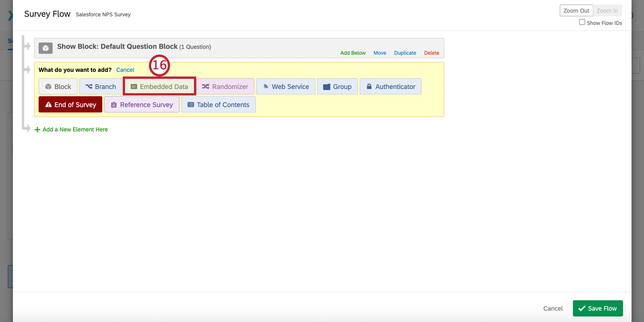Add a Reference Survey element
644x322 pixels.
pos(142,105)
